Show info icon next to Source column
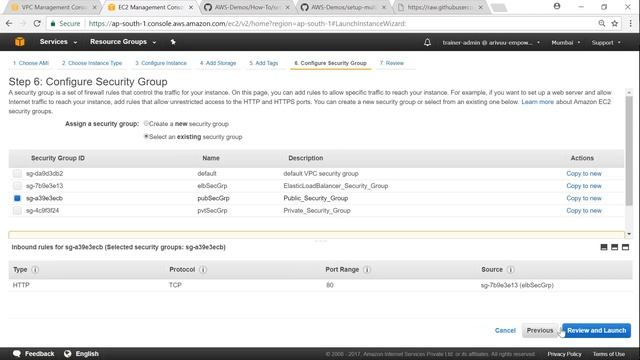640x360 pixels. pyautogui.click(x=511, y=270)
